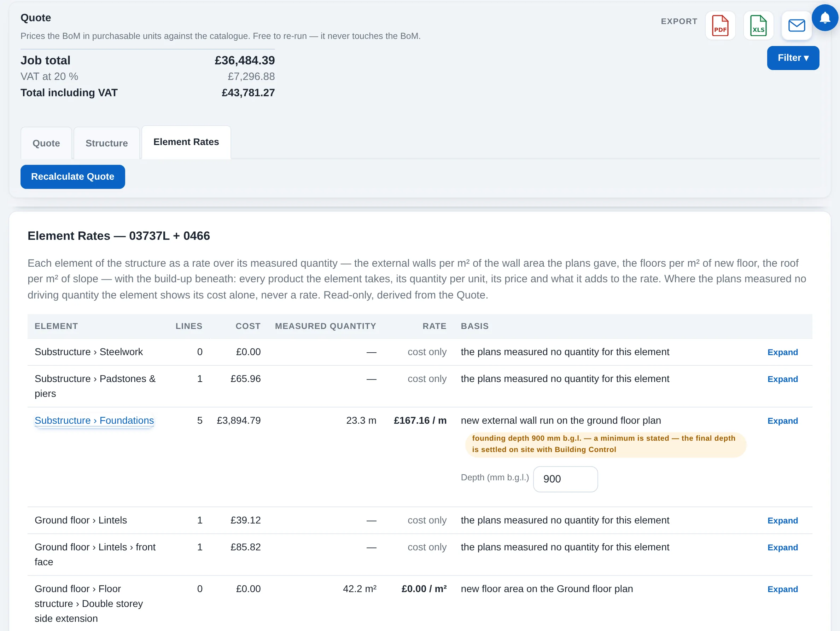Expand Ground floor › Floor structure row
840x631 pixels.
[782, 589]
